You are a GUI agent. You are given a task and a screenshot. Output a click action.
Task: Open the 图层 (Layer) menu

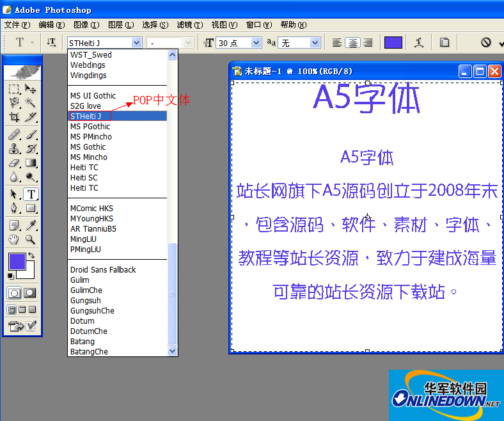click(121, 25)
